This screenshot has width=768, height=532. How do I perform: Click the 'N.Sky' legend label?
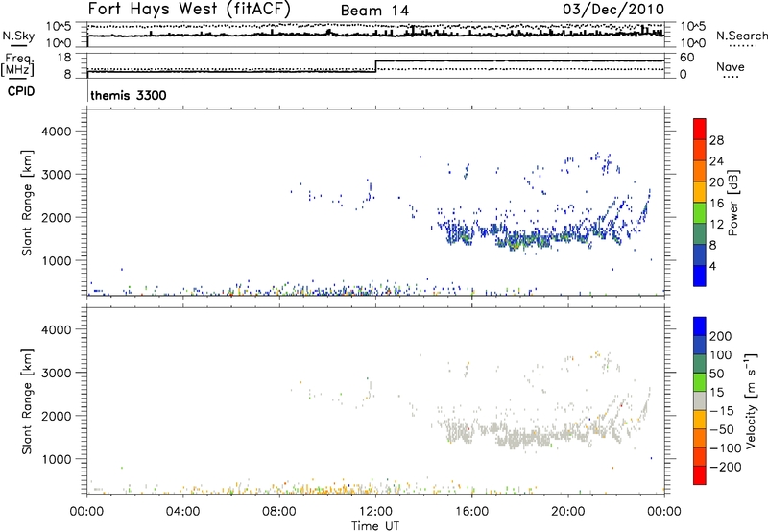tap(18, 36)
